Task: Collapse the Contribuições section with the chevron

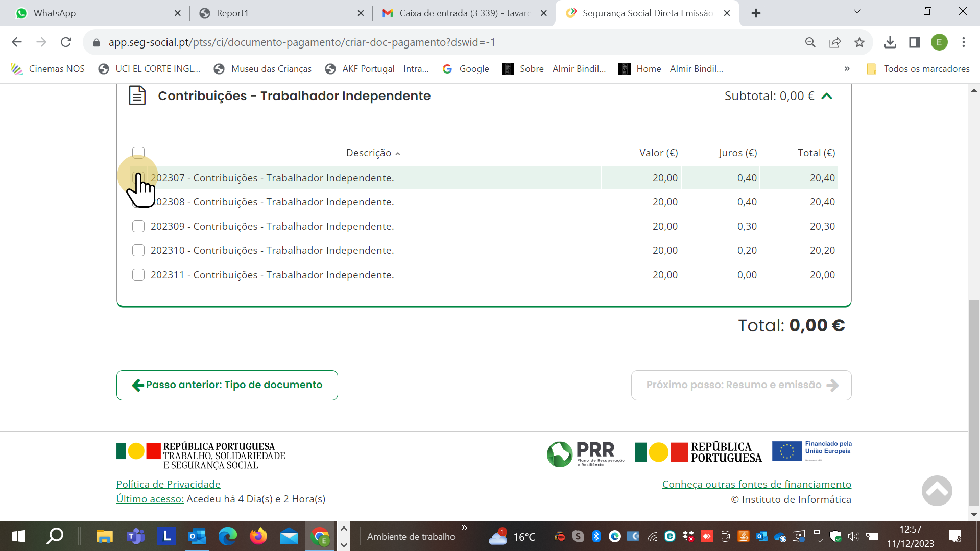Action: (827, 96)
